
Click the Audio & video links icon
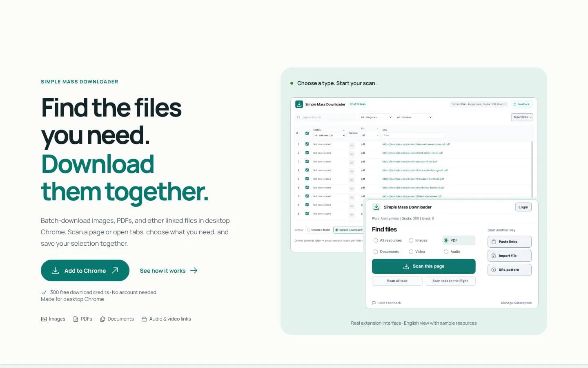[144, 319]
